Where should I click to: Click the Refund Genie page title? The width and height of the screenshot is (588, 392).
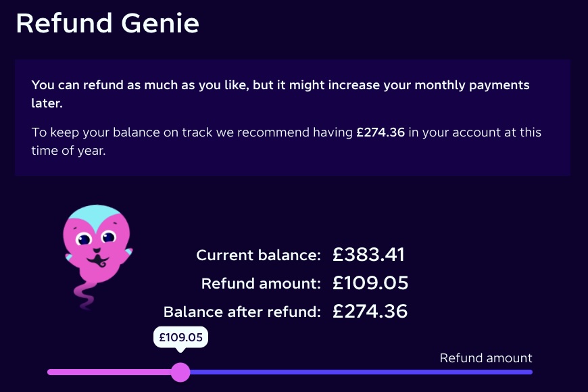tap(107, 23)
